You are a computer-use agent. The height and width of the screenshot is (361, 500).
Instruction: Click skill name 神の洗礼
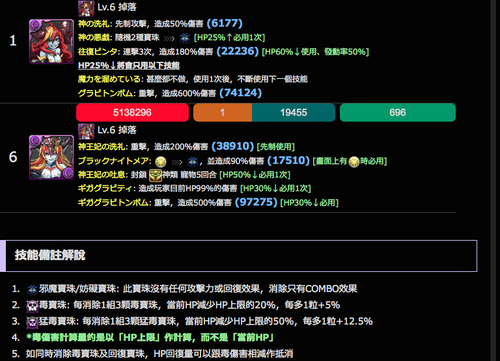tap(95, 24)
